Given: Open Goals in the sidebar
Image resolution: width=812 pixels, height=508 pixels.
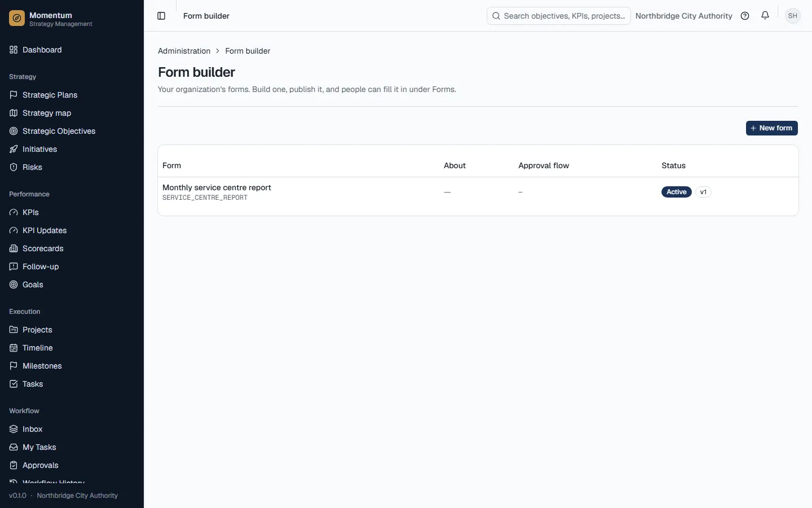Looking at the screenshot, I should point(72,284).
